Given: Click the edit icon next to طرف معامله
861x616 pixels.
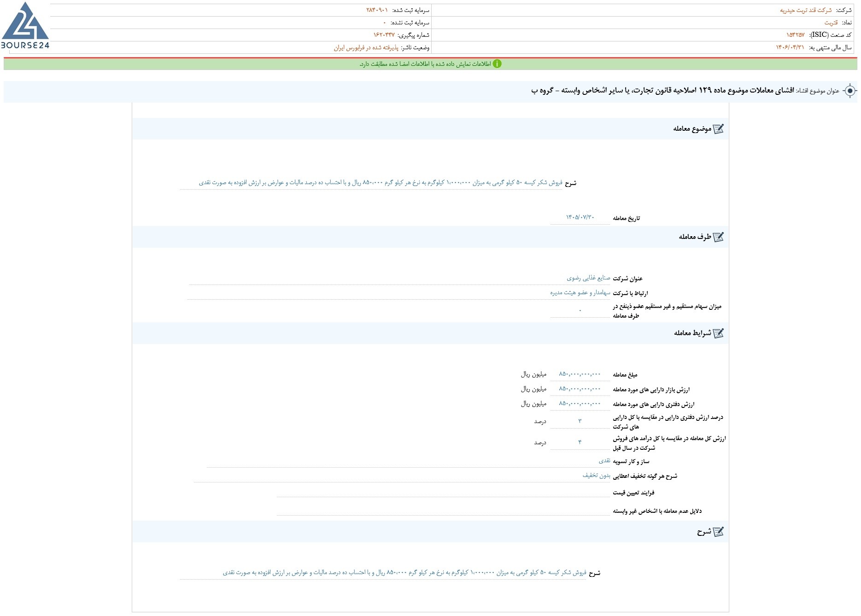Looking at the screenshot, I should pos(718,237).
